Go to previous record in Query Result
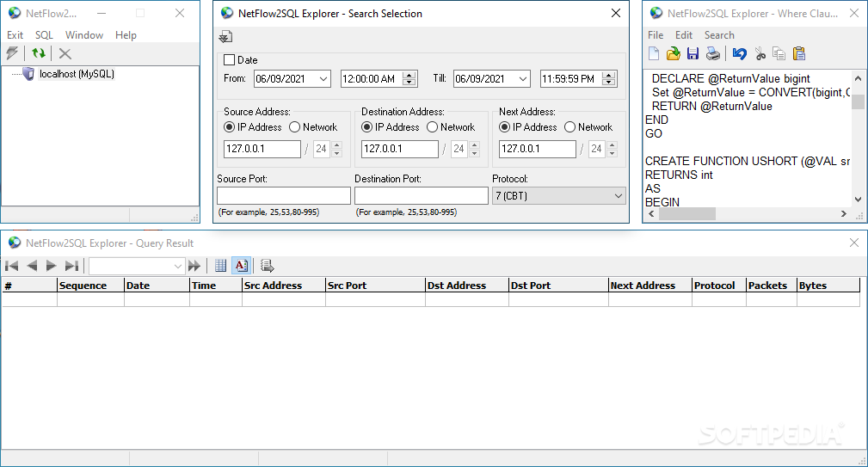 pyautogui.click(x=32, y=266)
